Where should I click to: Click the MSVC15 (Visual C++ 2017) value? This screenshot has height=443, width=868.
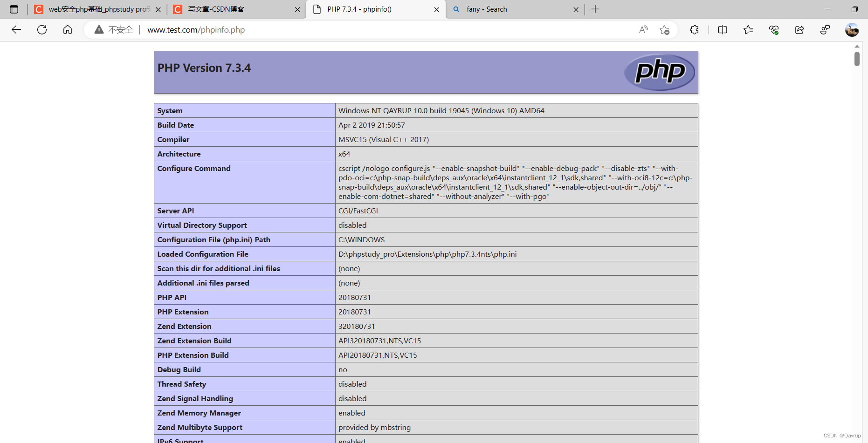click(384, 140)
